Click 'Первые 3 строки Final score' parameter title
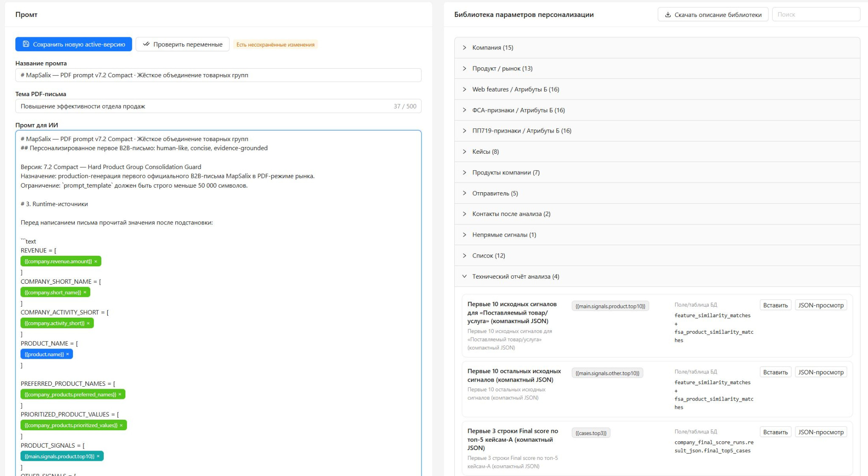 513,439
